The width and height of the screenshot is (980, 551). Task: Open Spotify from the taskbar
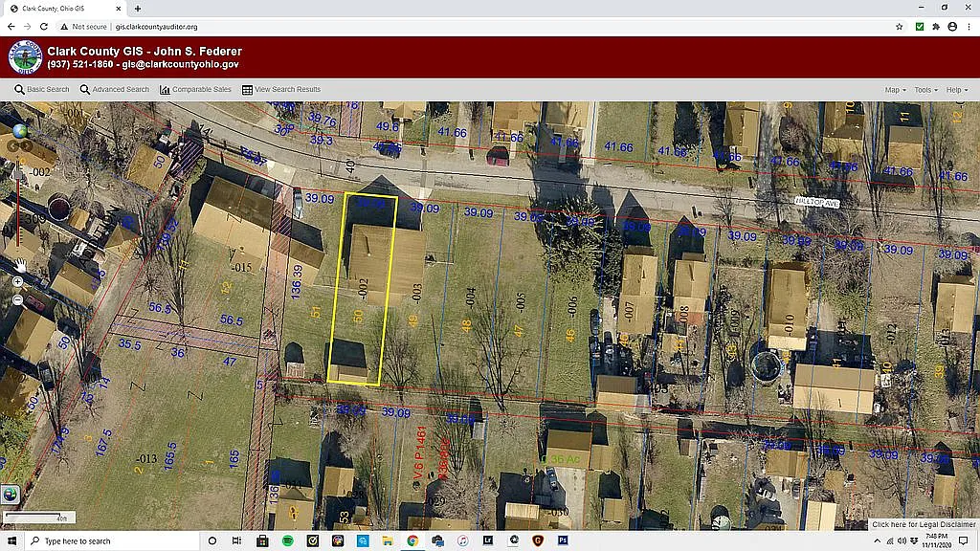[x=288, y=540]
